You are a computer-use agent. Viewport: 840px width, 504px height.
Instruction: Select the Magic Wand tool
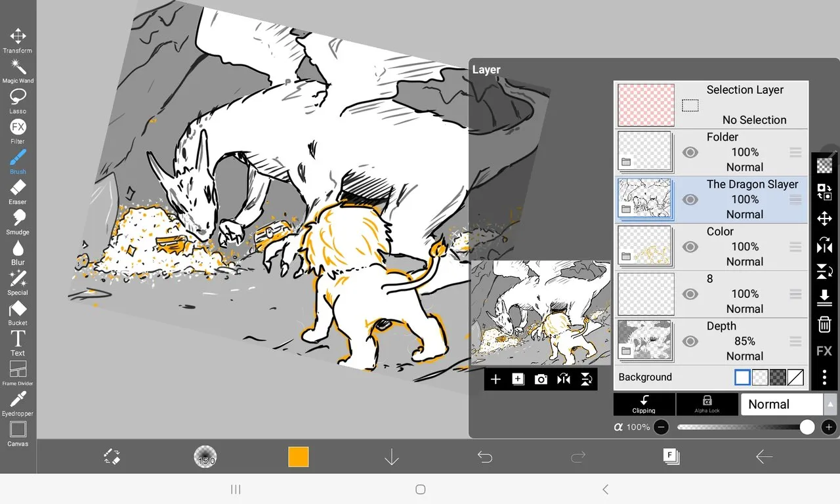[18, 71]
